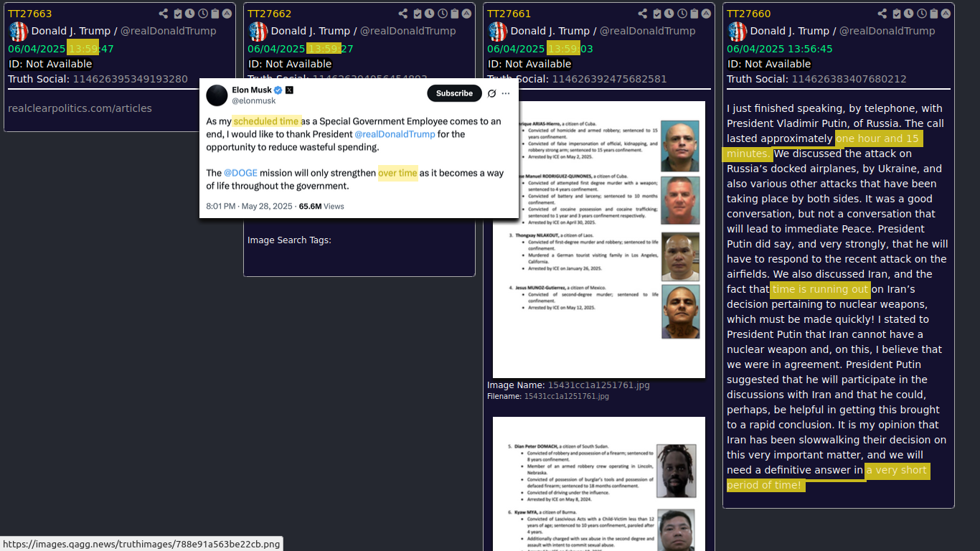980x551 pixels.
Task: Click the share icon on post TT27661
Action: click(x=643, y=14)
